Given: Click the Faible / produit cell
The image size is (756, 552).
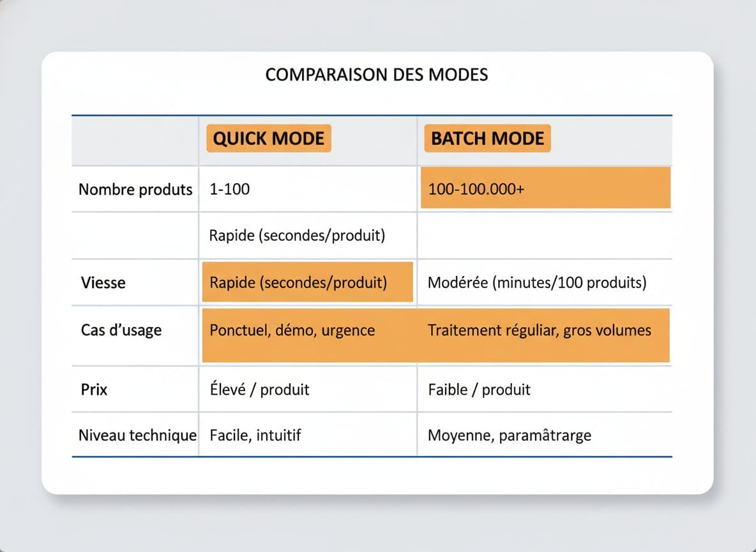Looking at the screenshot, I should point(479,389).
